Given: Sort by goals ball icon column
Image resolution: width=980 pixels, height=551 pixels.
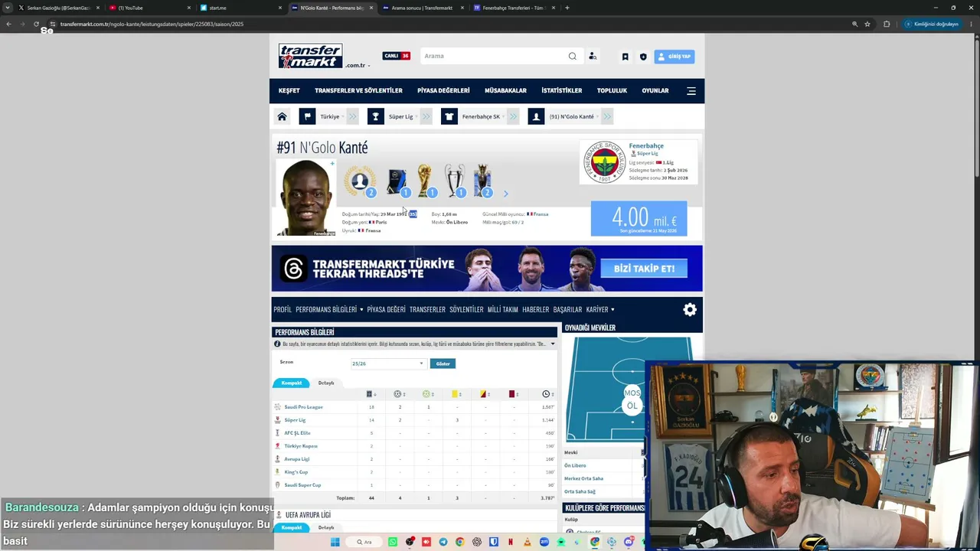Looking at the screenshot, I should pyautogui.click(x=397, y=394).
